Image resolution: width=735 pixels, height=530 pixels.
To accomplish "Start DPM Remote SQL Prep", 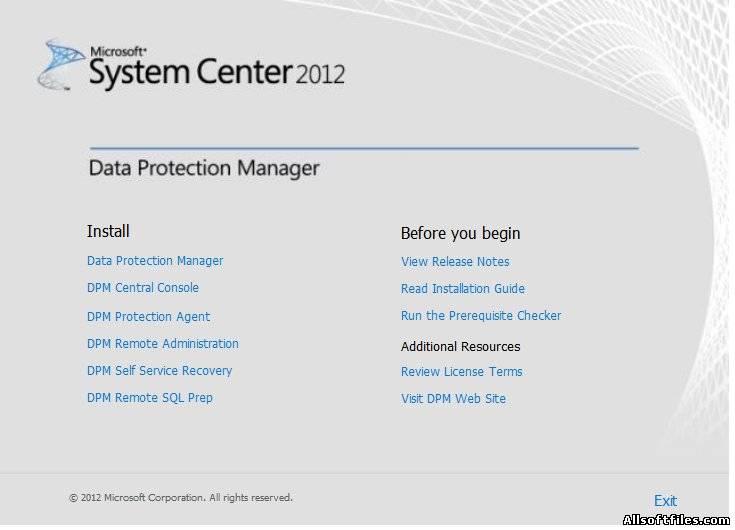I will (150, 398).
